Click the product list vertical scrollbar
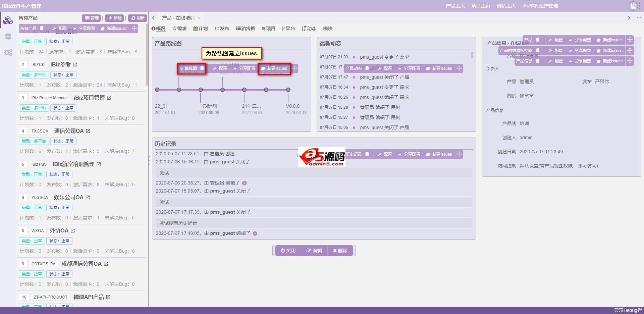 (147, 55)
